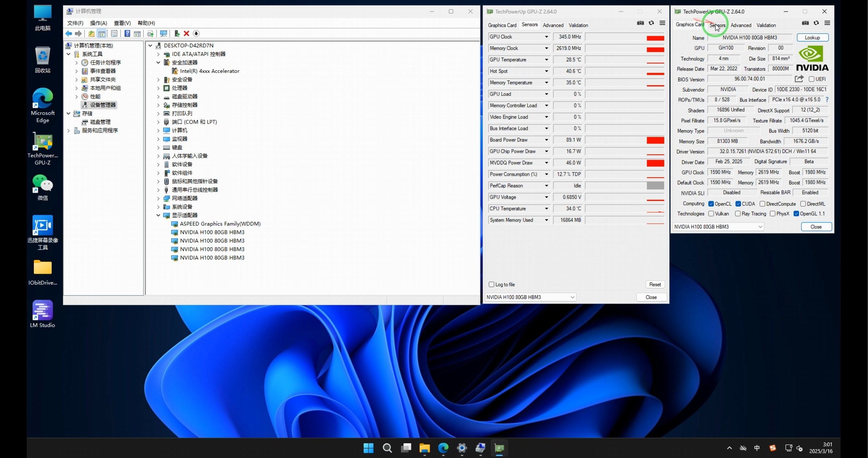Open the Properties sheet toolbar icon

(x=114, y=34)
